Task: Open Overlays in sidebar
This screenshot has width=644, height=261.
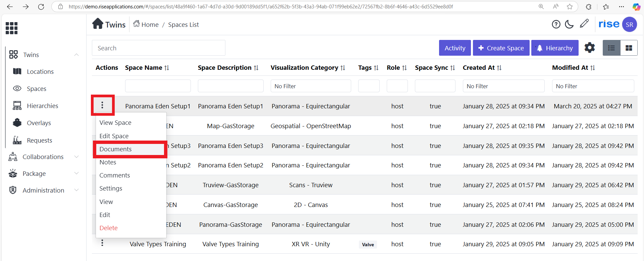Action: pos(39,123)
